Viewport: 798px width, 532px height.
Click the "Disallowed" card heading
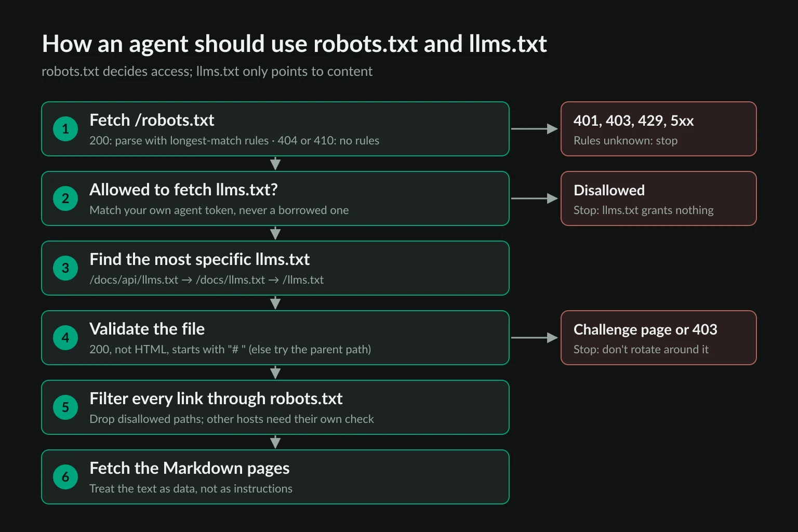pos(609,190)
